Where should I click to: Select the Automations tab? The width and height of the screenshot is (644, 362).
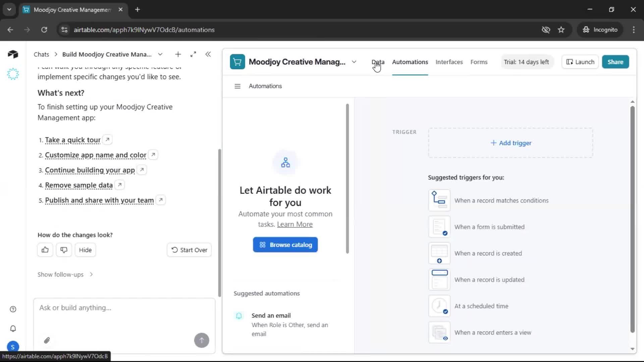click(410, 62)
